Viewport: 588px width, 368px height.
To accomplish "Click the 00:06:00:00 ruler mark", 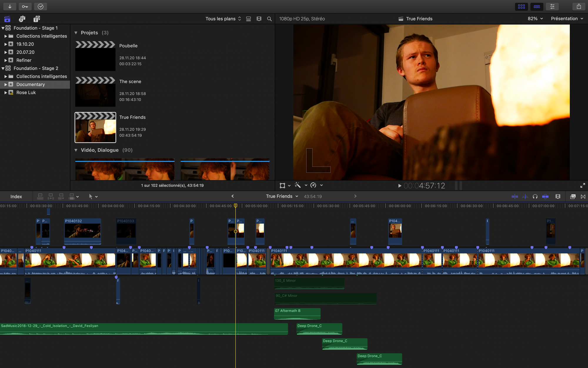I will 400,206.
